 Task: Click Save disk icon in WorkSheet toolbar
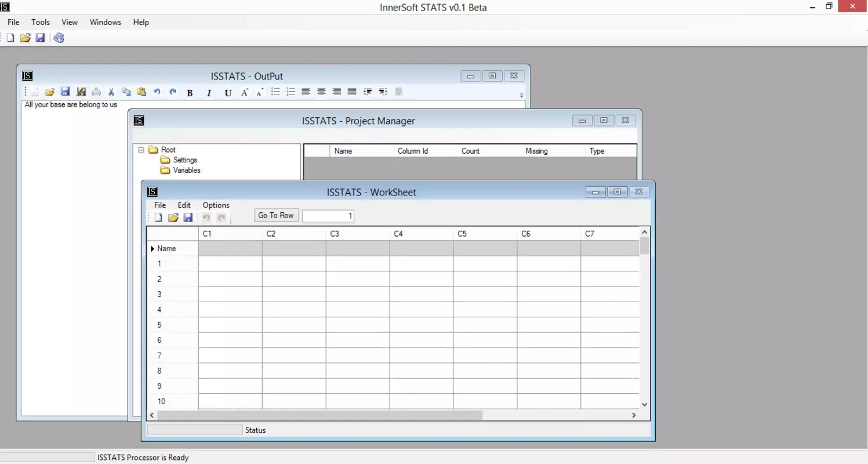pyautogui.click(x=188, y=217)
